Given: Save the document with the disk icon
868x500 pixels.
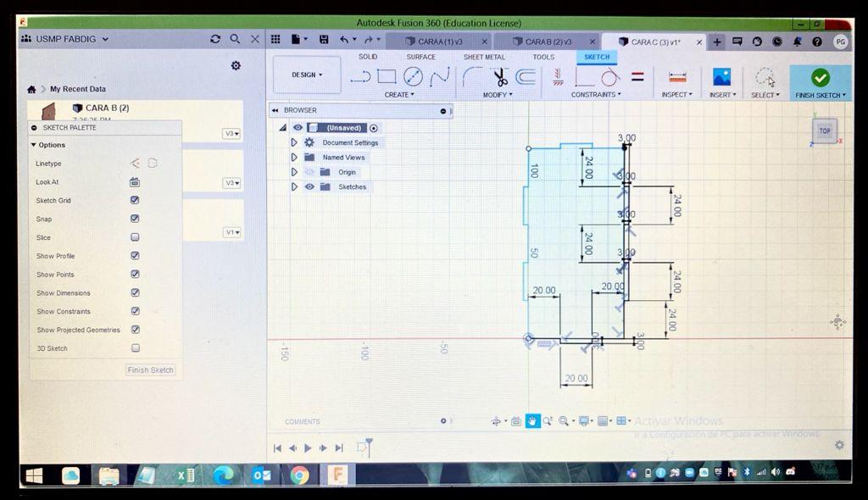Looking at the screenshot, I should pos(324,39).
